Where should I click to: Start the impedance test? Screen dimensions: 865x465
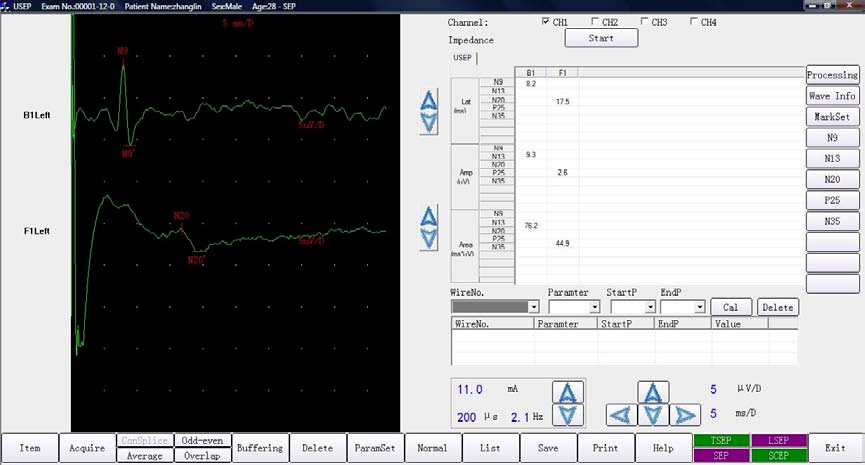pyautogui.click(x=601, y=38)
